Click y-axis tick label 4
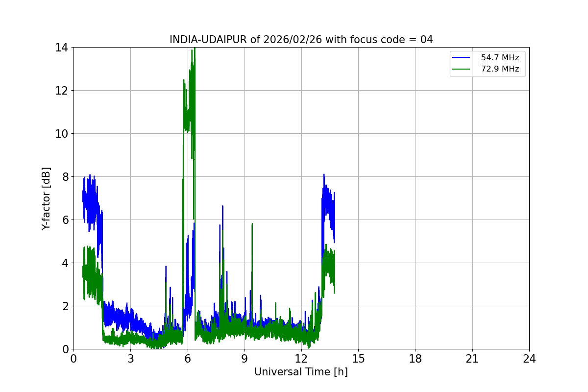 point(65,263)
